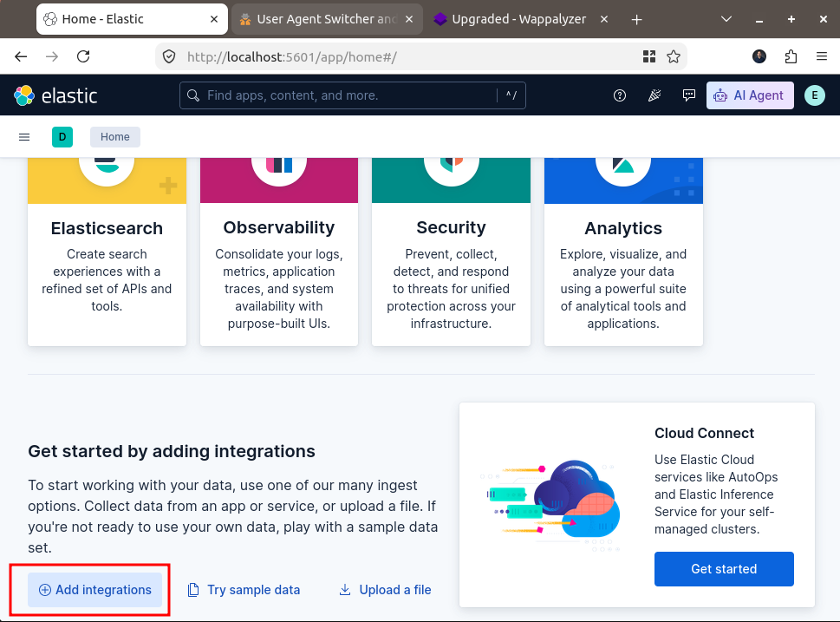840x622 pixels.
Task: Expand the list all tabs chevron
Action: point(726,19)
